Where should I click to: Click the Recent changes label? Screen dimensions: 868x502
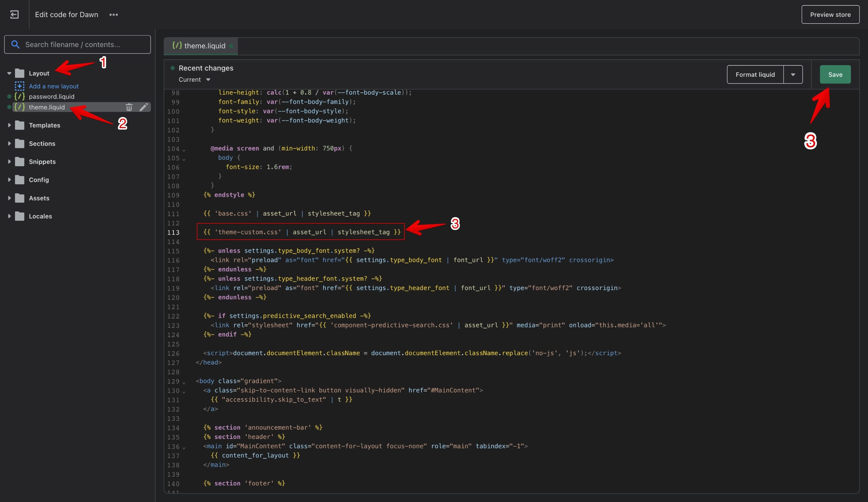coord(206,68)
